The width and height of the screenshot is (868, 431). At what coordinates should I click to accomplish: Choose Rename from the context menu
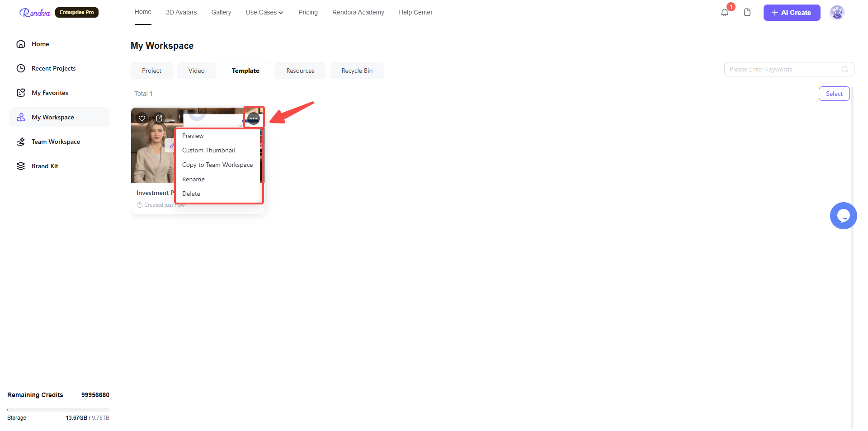tap(219, 179)
